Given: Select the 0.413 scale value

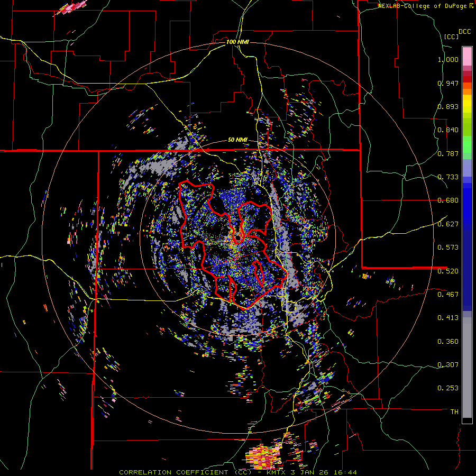Looking at the screenshot, I should pos(448,318).
